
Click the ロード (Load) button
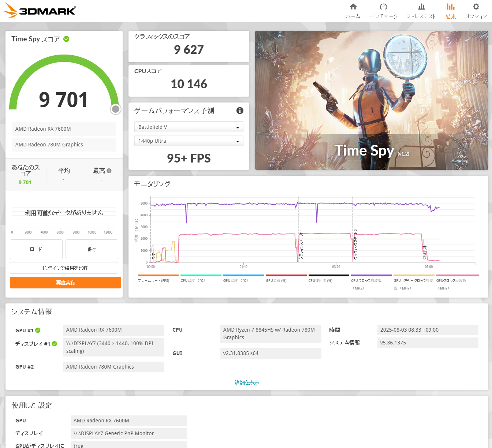(36, 249)
